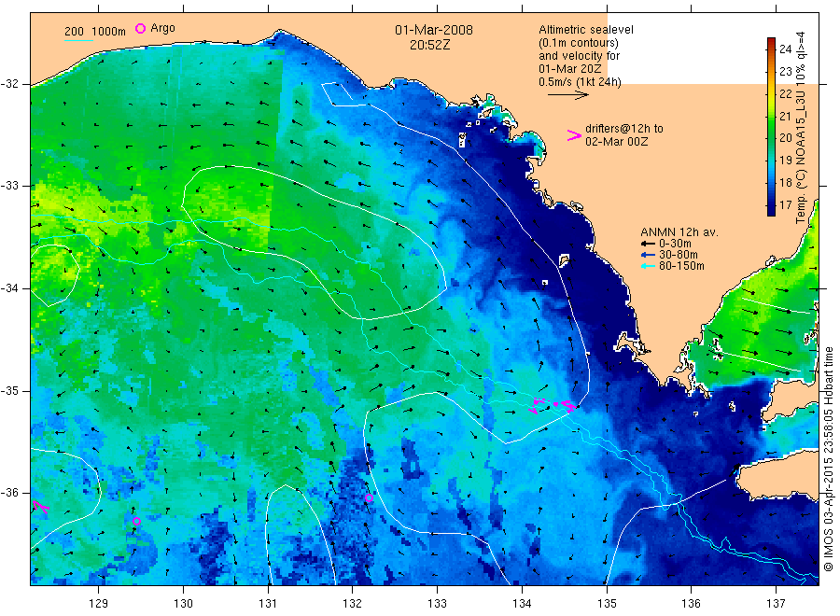Click the "200 1000m" isobath label
The height and width of the screenshot is (616, 840).
(95, 32)
